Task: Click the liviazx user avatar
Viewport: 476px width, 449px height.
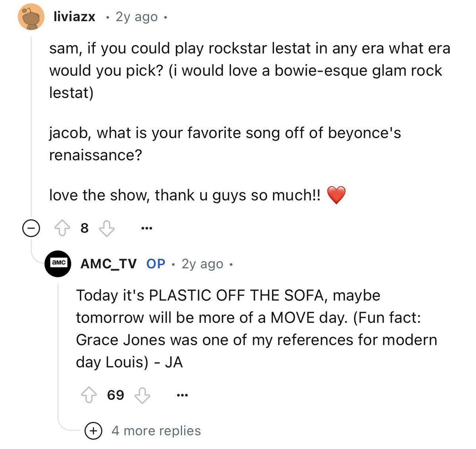Action: coord(31,17)
